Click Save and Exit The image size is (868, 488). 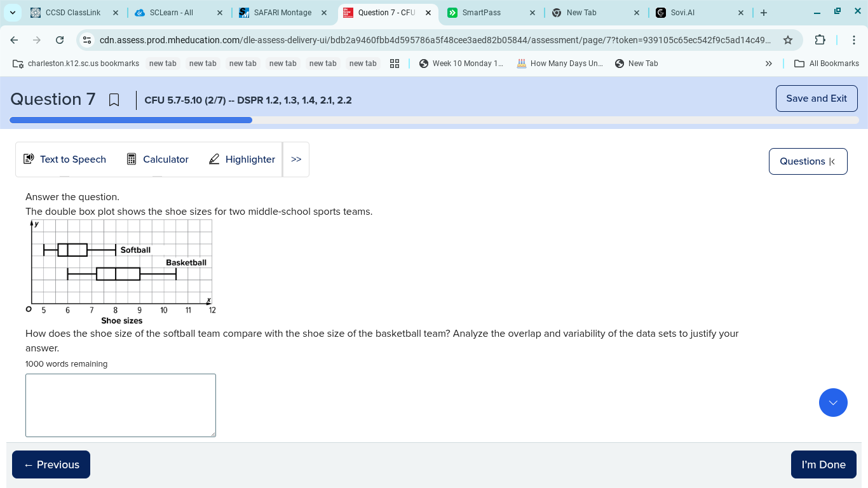coord(816,98)
